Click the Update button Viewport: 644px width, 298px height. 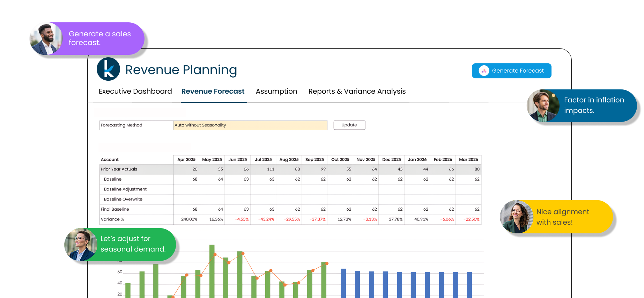[x=349, y=125]
